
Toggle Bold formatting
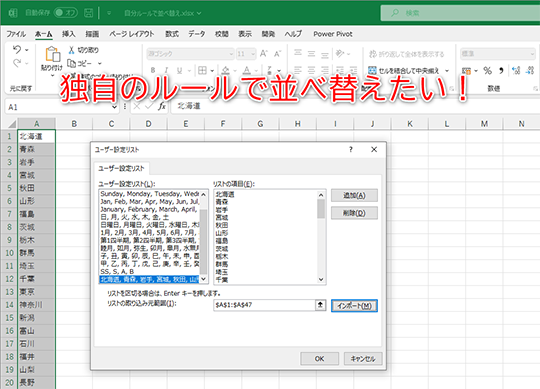pos(153,70)
